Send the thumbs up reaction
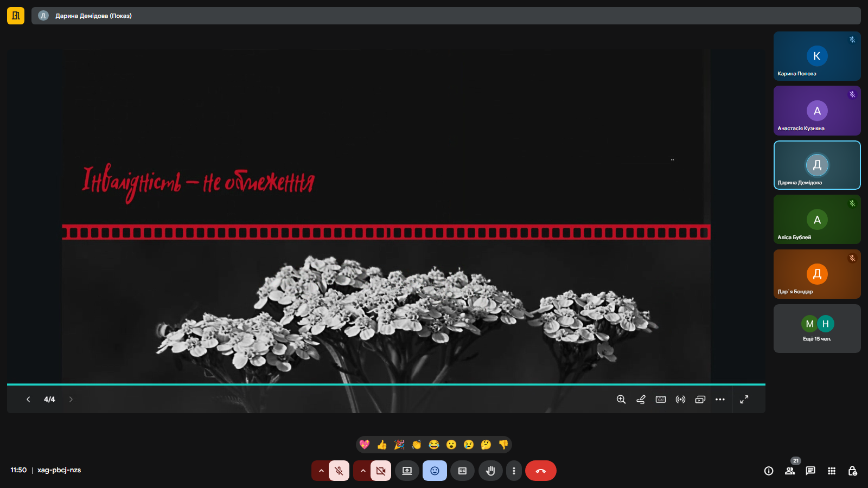Image resolution: width=868 pixels, height=488 pixels. click(x=382, y=445)
